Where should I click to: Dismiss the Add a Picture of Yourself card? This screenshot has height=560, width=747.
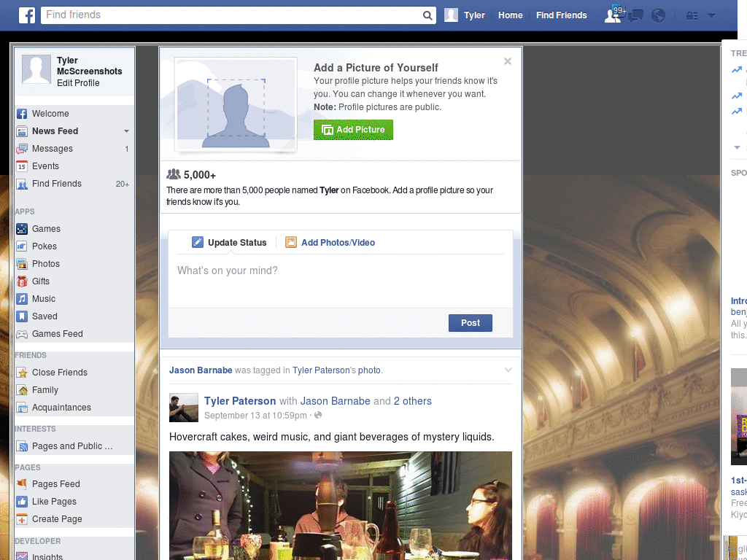coord(508,61)
